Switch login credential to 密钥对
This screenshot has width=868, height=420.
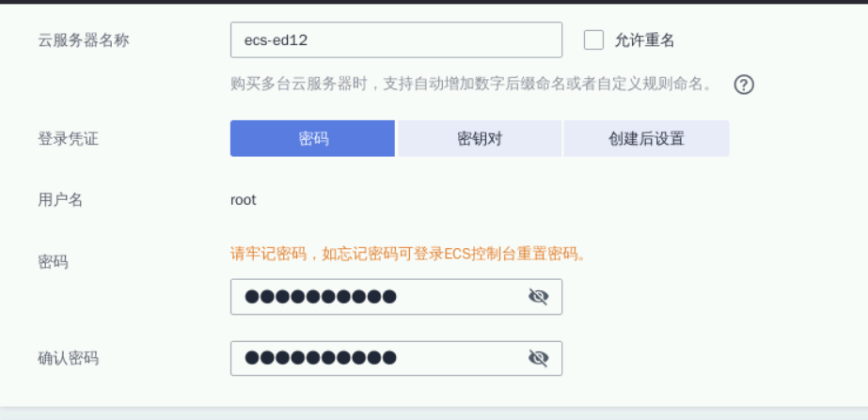pyautogui.click(x=480, y=138)
